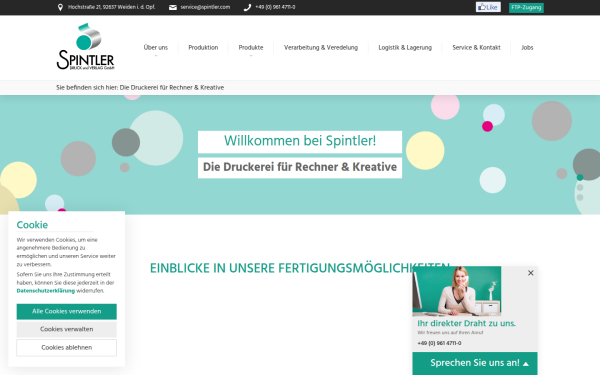Image resolution: width=600 pixels, height=375 pixels.
Task: Click service@spintler.com email address
Action: click(205, 7)
